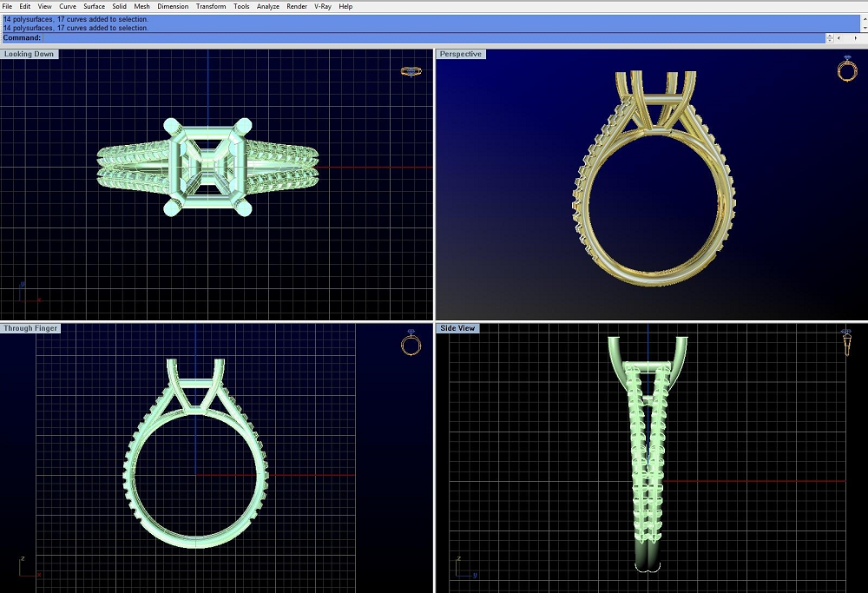Click the command history scroll up arrow

click(865, 18)
